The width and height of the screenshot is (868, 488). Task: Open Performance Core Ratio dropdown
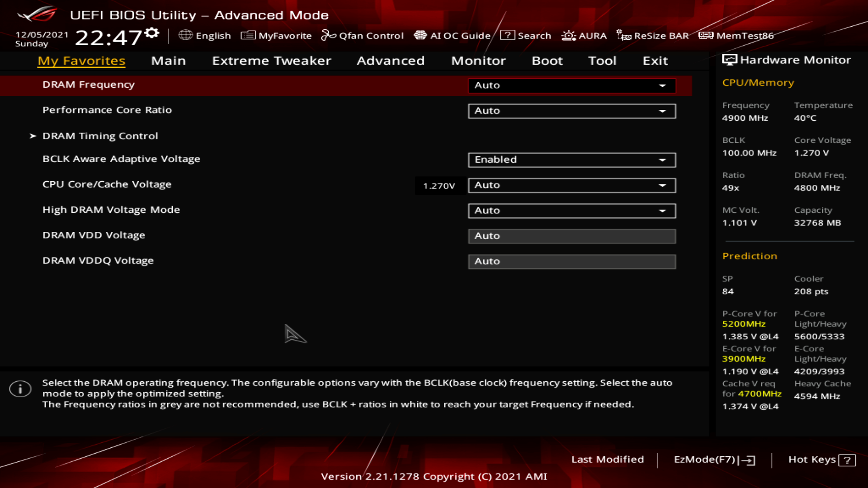tap(571, 111)
